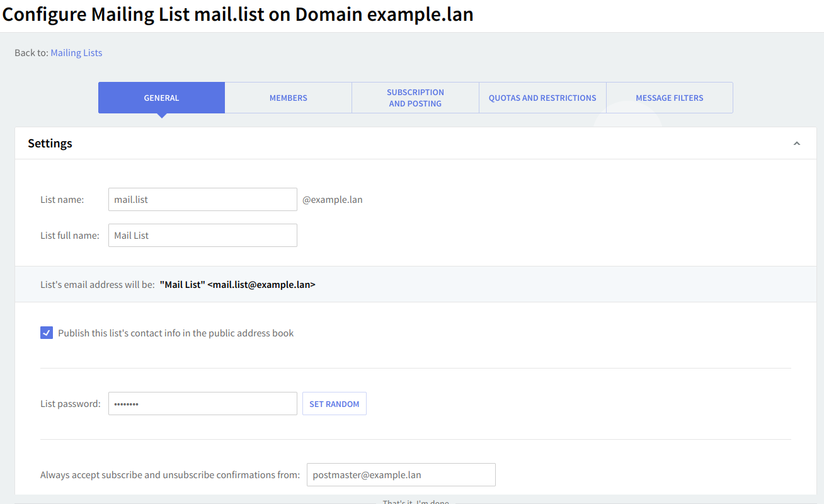Click the Settings section title text

pyautogui.click(x=50, y=144)
